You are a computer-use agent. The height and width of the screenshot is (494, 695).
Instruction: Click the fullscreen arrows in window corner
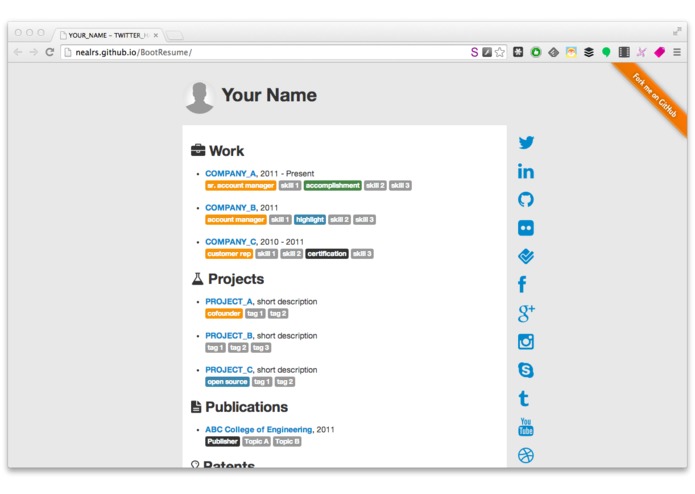(x=677, y=31)
